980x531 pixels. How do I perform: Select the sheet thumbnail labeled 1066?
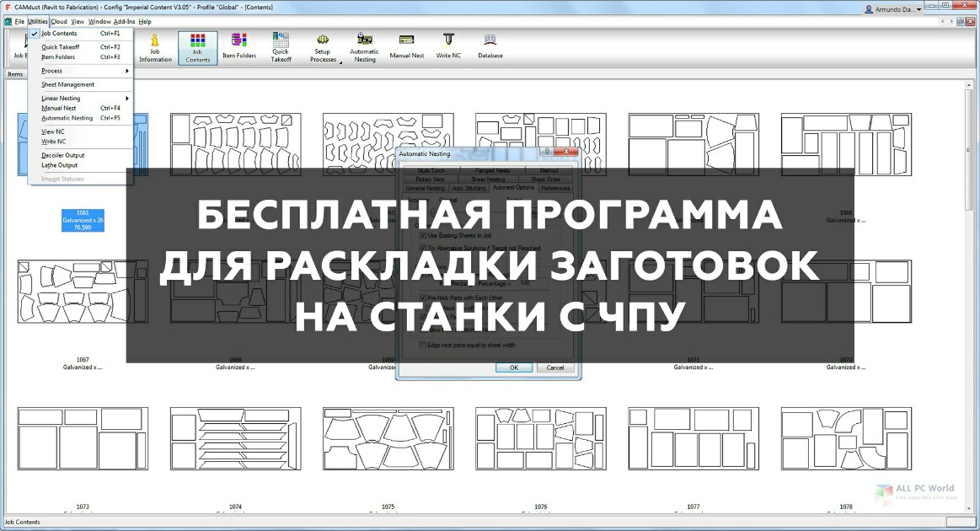click(x=846, y=144)
